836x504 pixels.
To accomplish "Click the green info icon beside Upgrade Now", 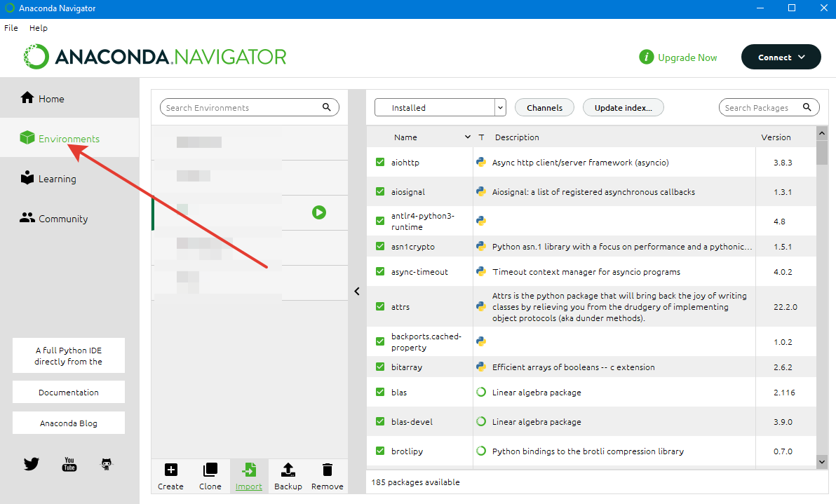I will tap(646, 57).
